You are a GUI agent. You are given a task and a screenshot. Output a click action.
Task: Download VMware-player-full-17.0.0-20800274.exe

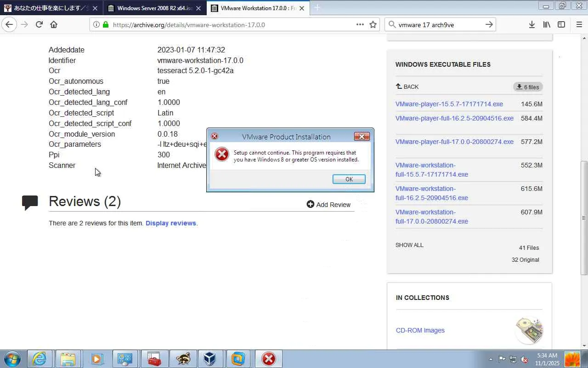click(454, 142)
